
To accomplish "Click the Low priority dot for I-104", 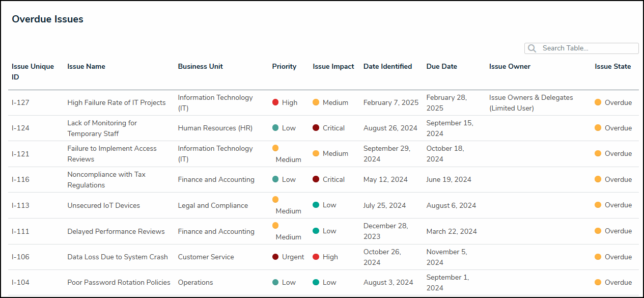I will tap(275, 282).
